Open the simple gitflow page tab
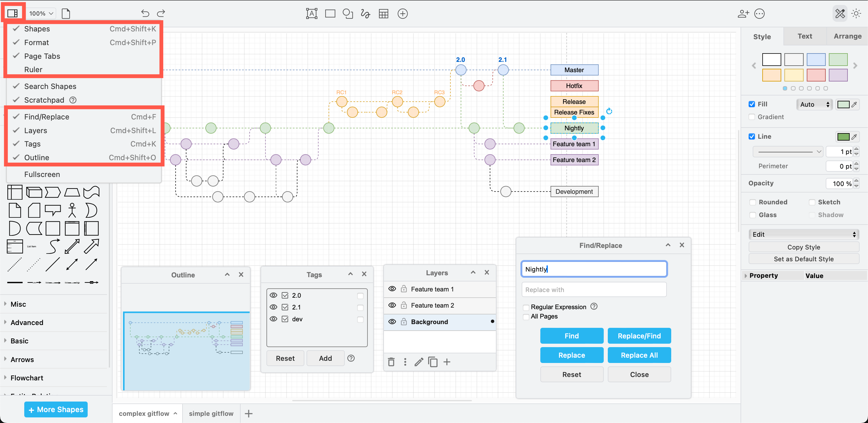 tap(211, 413)
